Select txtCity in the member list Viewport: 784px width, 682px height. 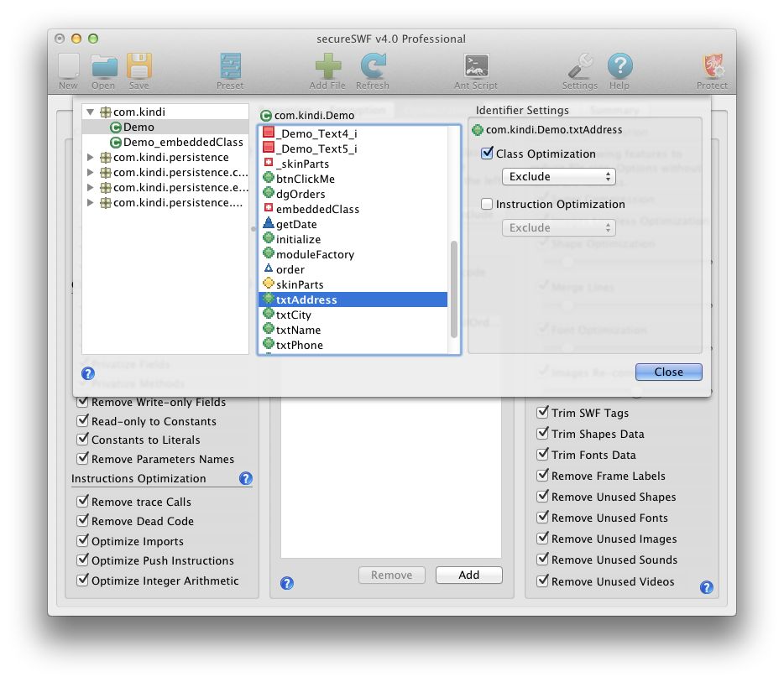tap(293, 315)
